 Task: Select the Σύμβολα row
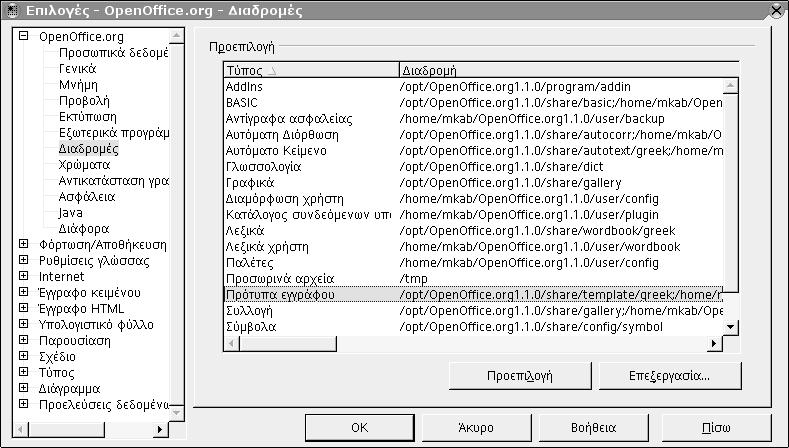click(473, 327)
